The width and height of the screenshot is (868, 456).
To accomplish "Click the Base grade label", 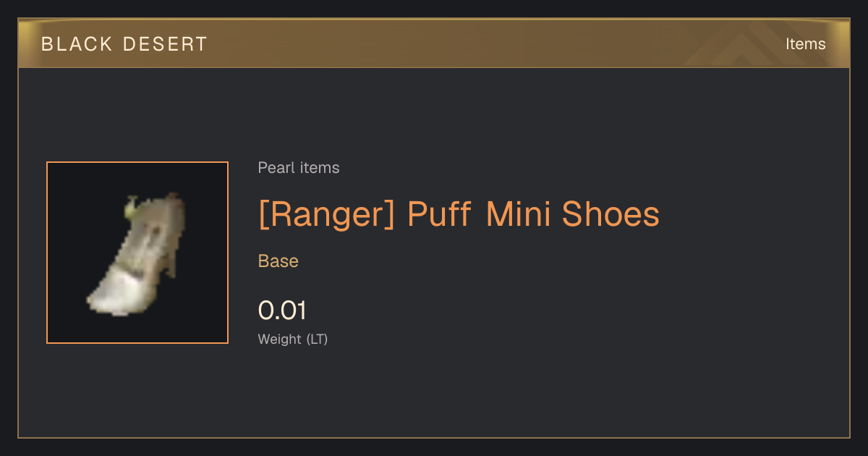I will point(278,261).
